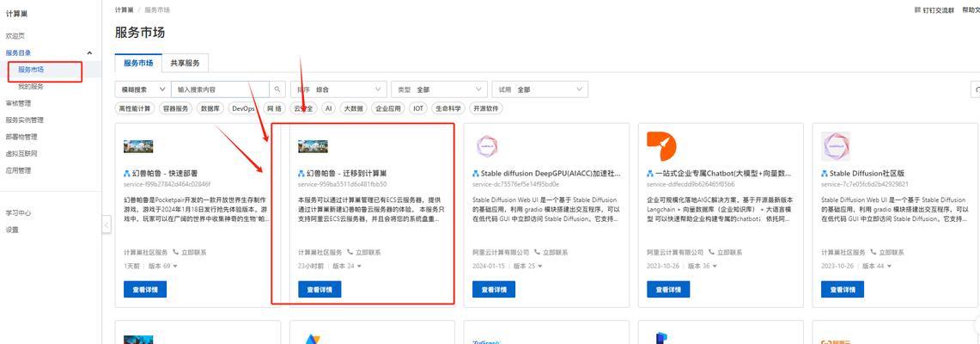This screenshot has height=344, width=980.
Task: Open the 试用 全部 trial dropdown
Action: tap(540, 89)
